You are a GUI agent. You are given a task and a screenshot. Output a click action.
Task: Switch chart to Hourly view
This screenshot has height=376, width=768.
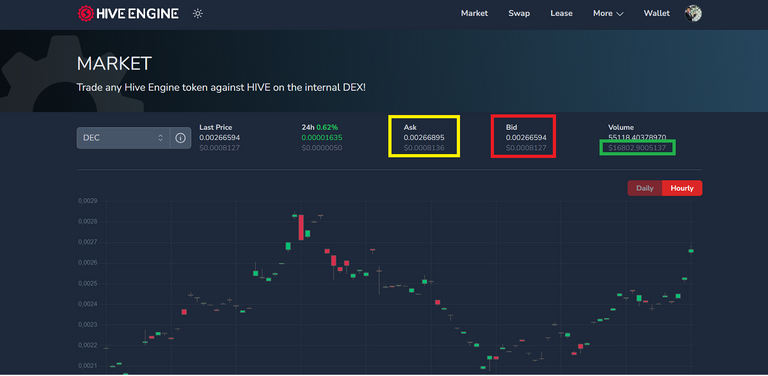click(682, 188)
